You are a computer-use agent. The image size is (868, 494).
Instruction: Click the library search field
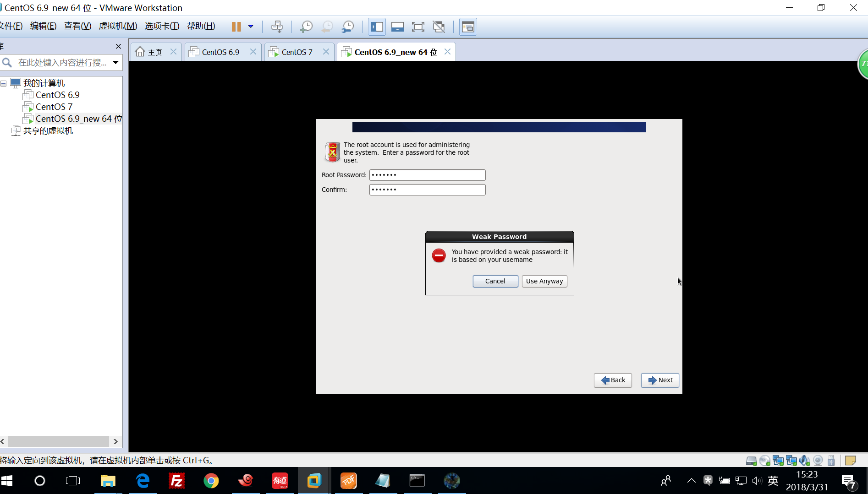click(x=62, y=63)
